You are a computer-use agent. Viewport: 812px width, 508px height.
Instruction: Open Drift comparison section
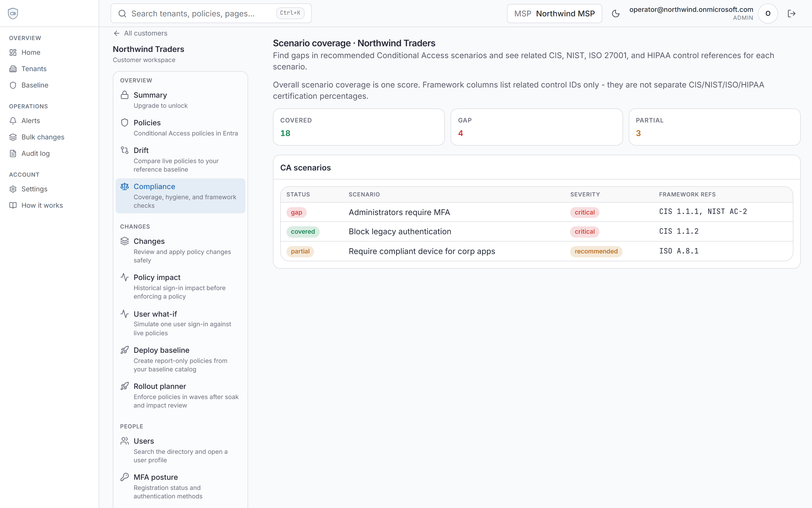pos(180,159)
